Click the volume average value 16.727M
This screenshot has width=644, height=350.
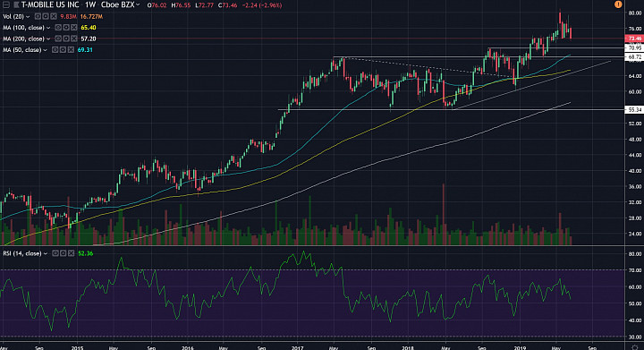(x=91, y=16)
